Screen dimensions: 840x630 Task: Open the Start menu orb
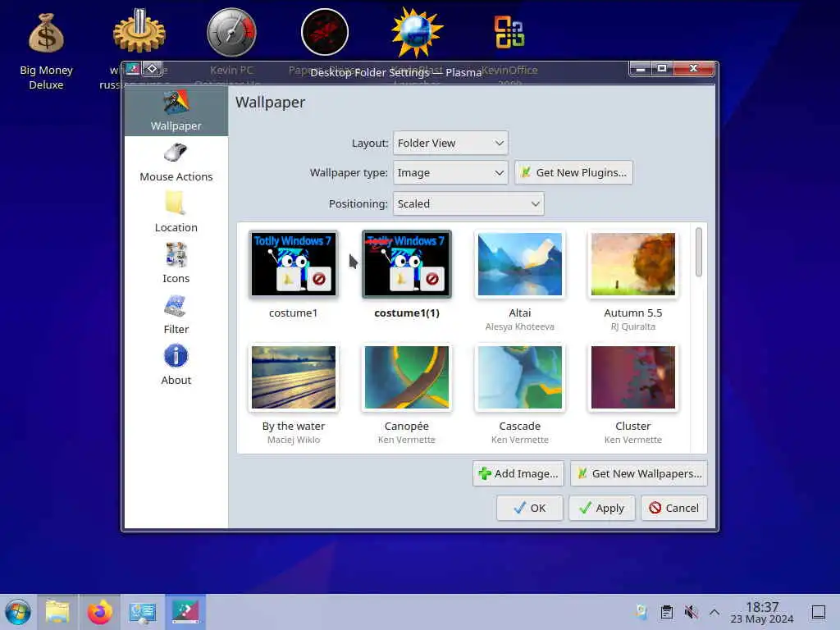pyautogui.click(x=18, y=612)
